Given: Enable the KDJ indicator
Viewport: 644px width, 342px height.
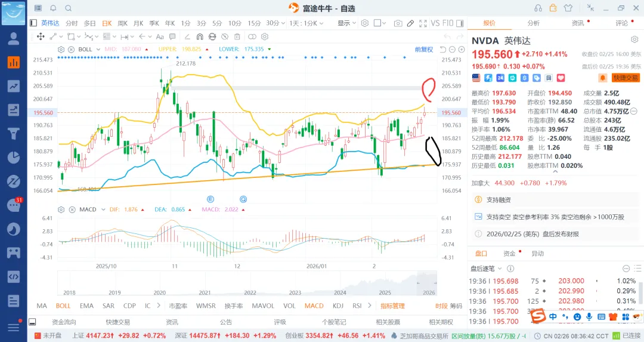Looking at the screenshot, I should (338, 306).
